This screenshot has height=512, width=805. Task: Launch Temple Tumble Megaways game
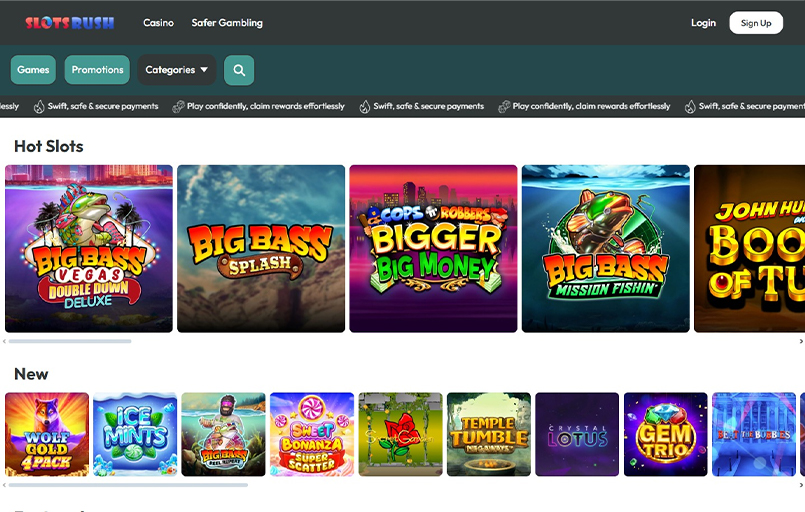[x=489, y=434]
